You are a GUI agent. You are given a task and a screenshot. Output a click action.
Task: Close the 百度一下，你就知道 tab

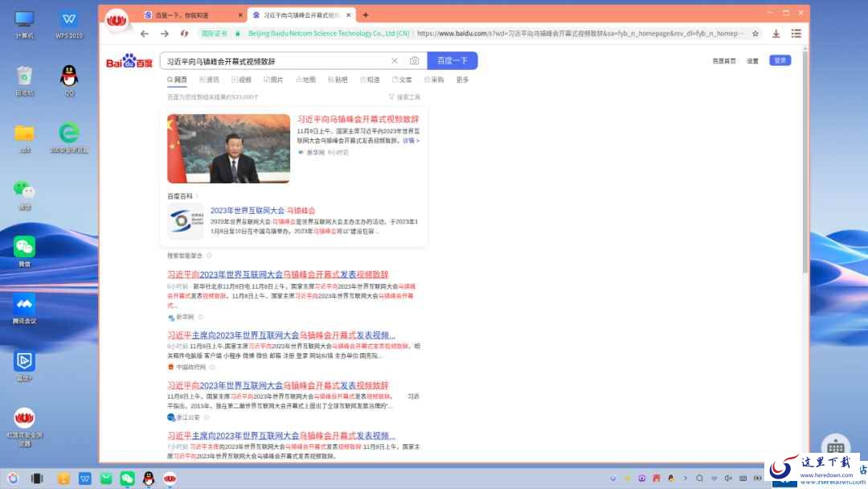click(x=240, y=15)
